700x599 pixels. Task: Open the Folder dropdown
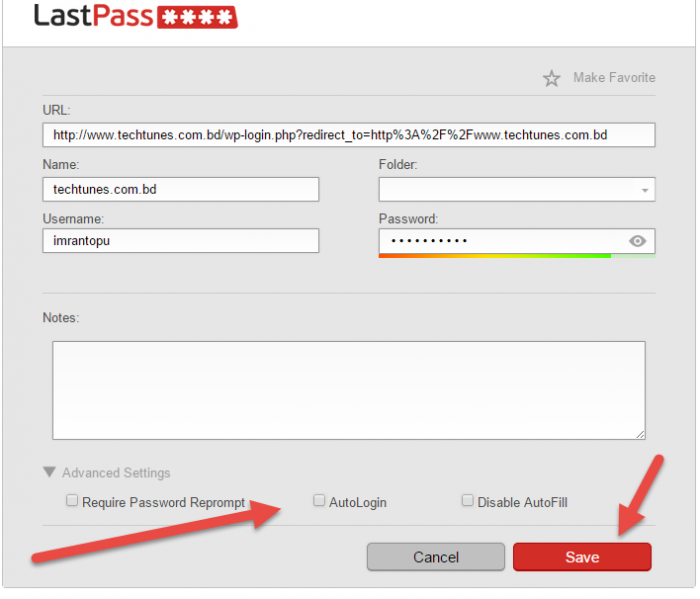click(519, 190)
